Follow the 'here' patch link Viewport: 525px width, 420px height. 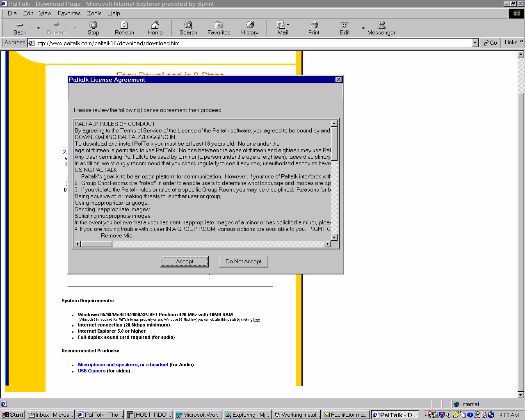click(256, 320)
